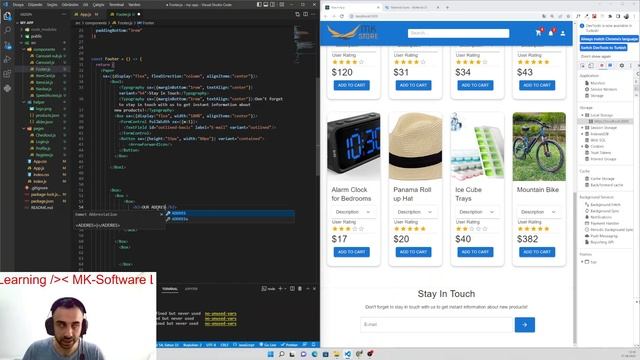Open Footer.js in VS Code explorer tree

tap(43, 69)
